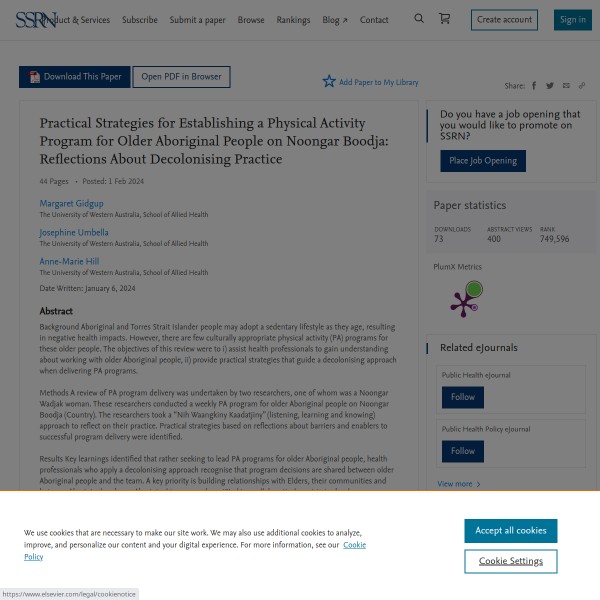Open author Margaret Gidgup's profile
This screenshot has width=600, height=600.
tap(71, 204)
